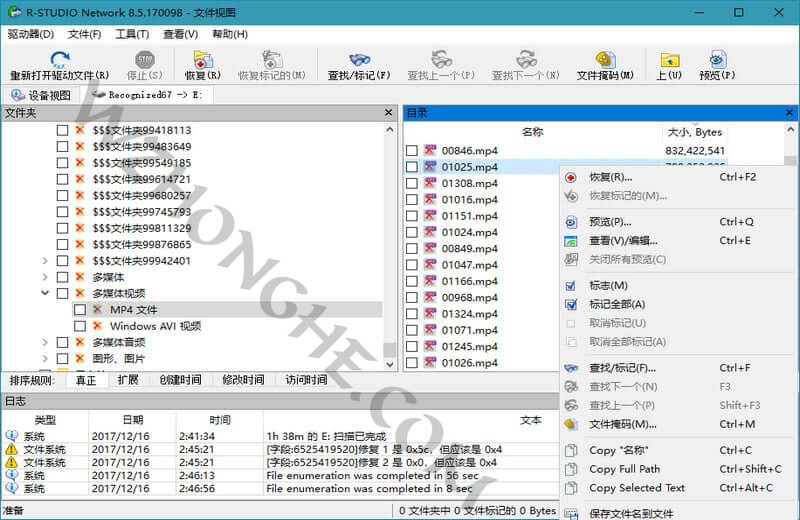800x520 pixels.
Task: Tick the $$$文件夹99418113 checkbox
Action: click(x=62, y=130)
